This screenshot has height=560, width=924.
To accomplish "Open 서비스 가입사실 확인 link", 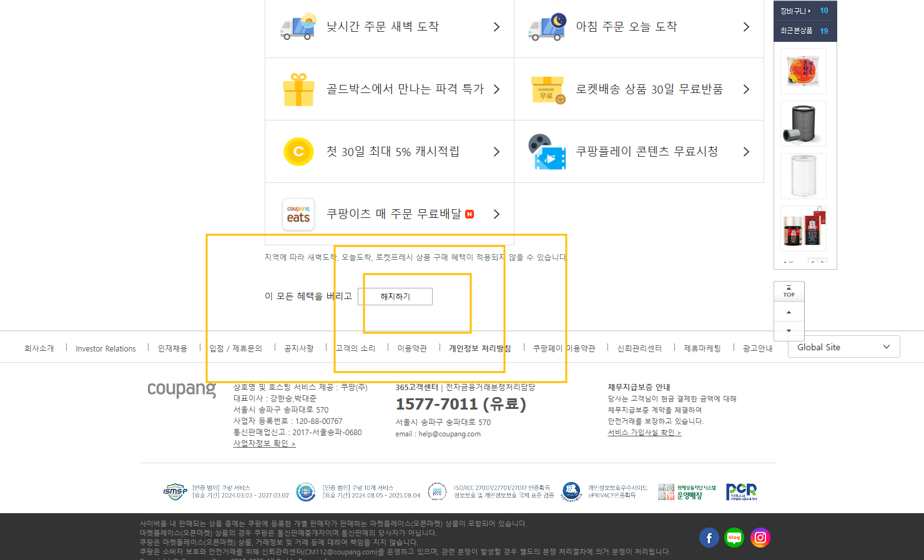I will [644, 433].
